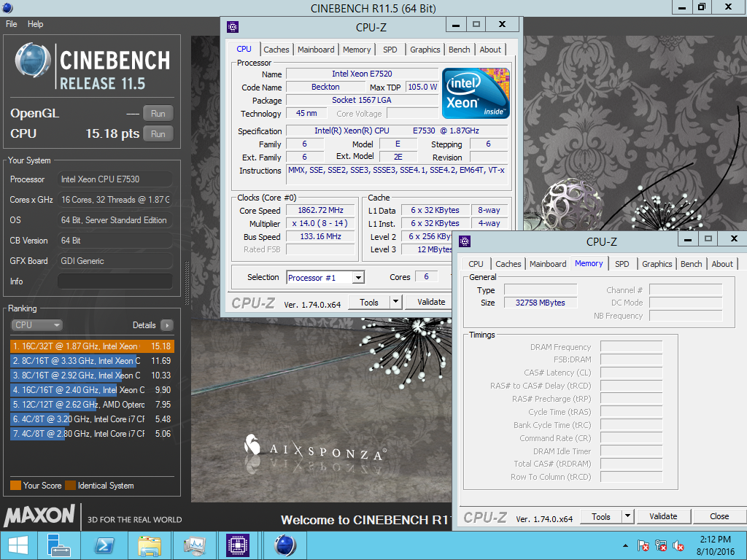747x560 pixels.
Task: Open Graphics tab in front CPU-Z Memory window
Action: point(657,264)
